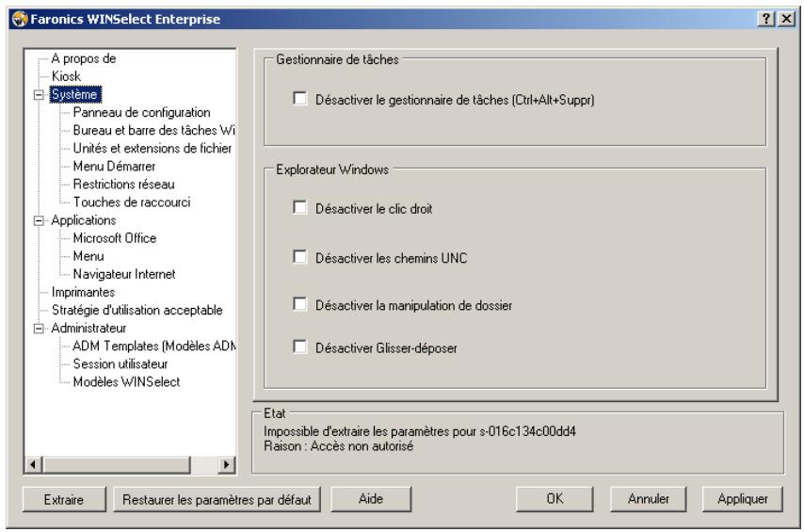The width and height of the screenshot is (804, 532).
Task: Enable Désactiver Glisser-déposer checkbox
Action: click(299, 347)
